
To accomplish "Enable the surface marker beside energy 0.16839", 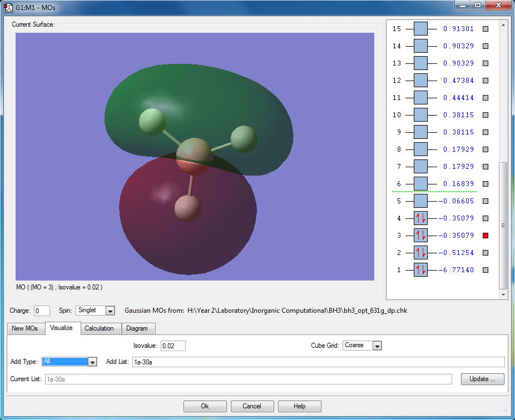I will click(x=485, y=184).
